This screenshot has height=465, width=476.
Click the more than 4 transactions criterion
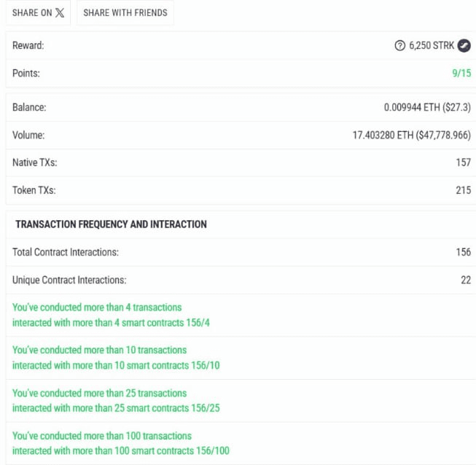[111, 315]
